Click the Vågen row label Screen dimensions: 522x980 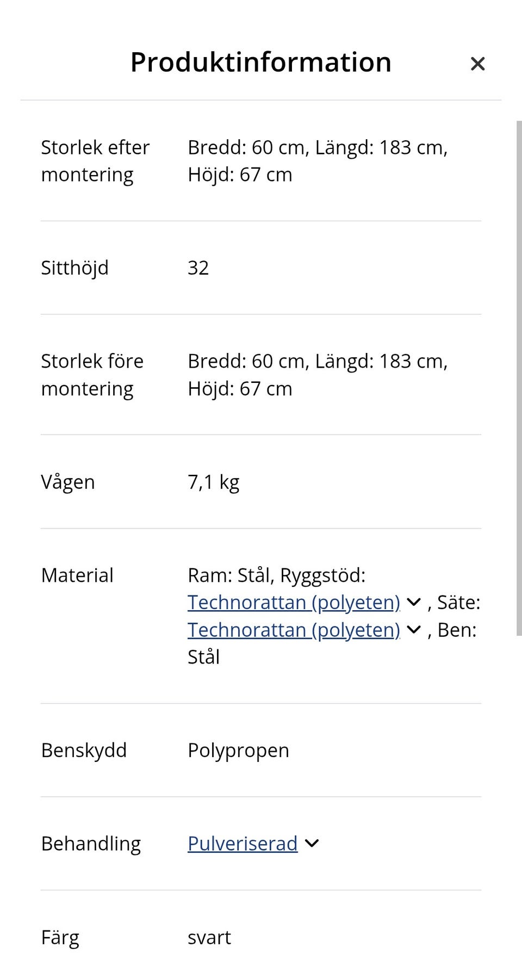tap(68, 482)
